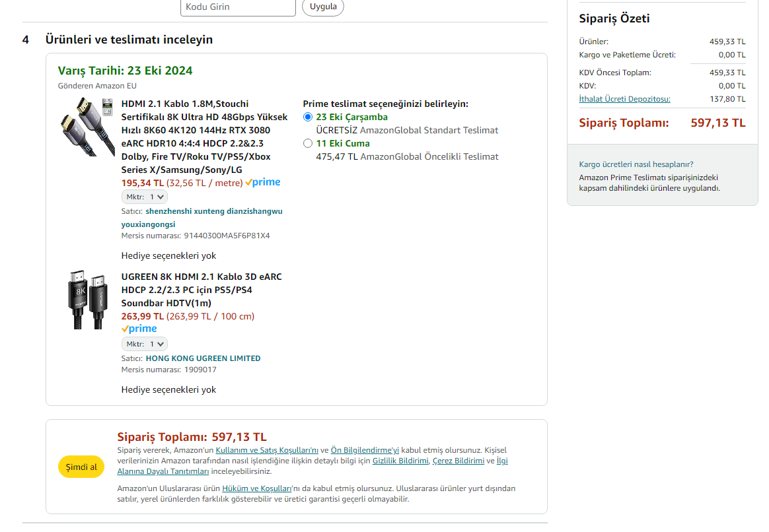Screen dimensions: 769x532
Task: Open quantity dropdown for Stouchi HDMI cable
Action: pyautogui.click(x=145, y=197)
